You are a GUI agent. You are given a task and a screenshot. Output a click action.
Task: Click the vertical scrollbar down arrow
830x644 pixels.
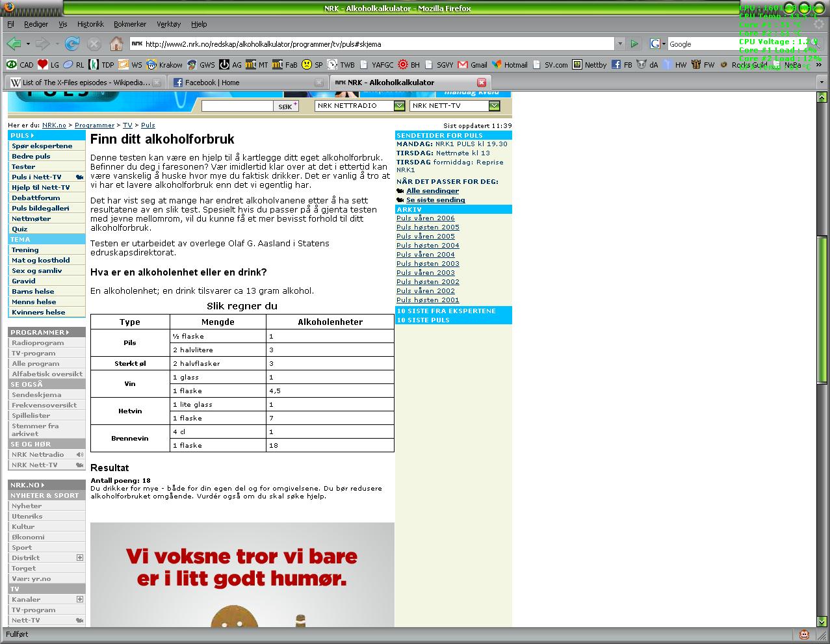[x=822, y=621]
